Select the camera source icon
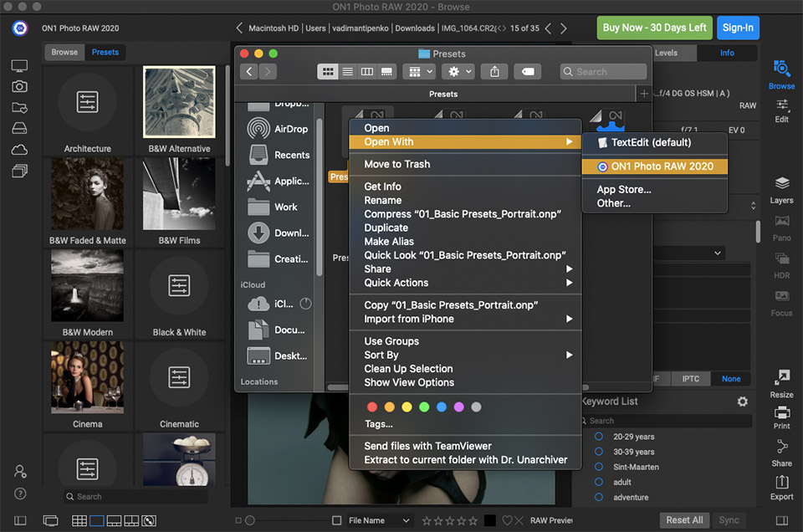Screen dimensions: 803x532 (19, 86)
